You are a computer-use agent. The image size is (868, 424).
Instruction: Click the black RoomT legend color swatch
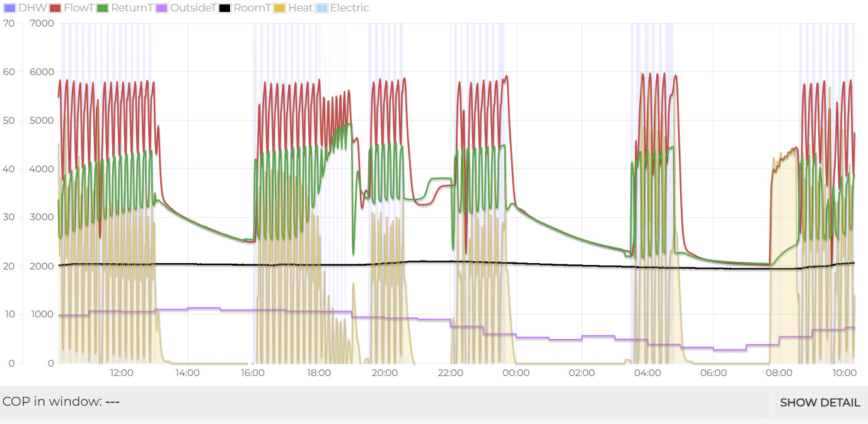225,8
